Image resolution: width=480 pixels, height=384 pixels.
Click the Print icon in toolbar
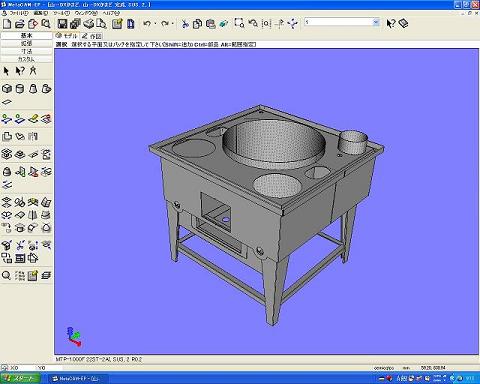[x=89, y=24]
